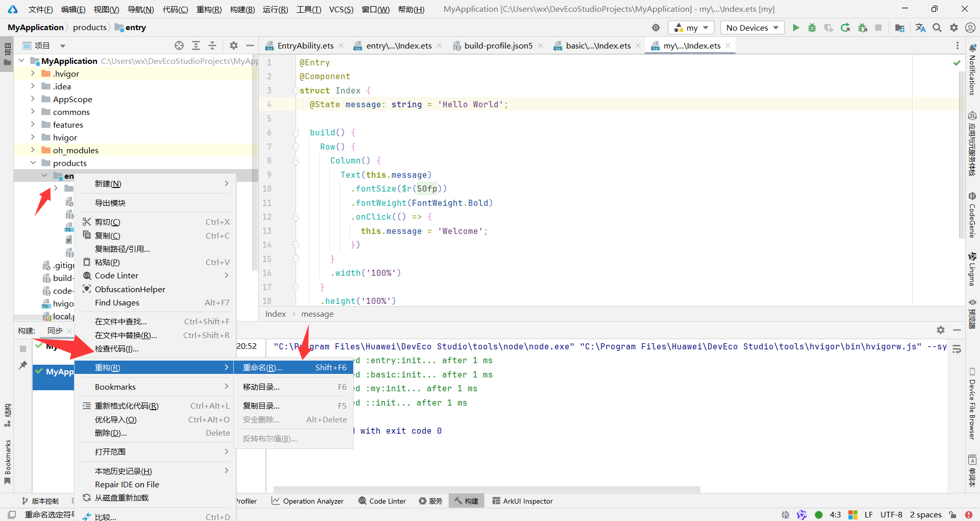Image resolution: width=980 pixels, height=521 pixels.
Task: Open the device manager toolbar icon
Action: [899, 28]
